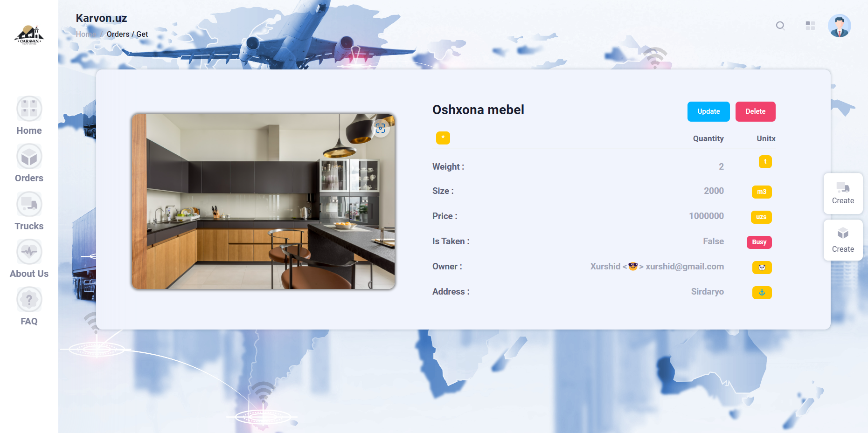
Task: Toggle the Busy status badge
Action: pos(759,242)
